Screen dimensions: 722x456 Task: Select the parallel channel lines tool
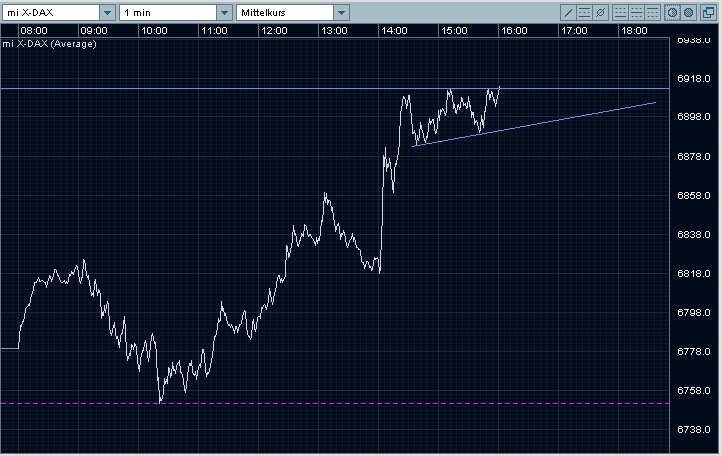pyautogui.click(x=584, y=12)
